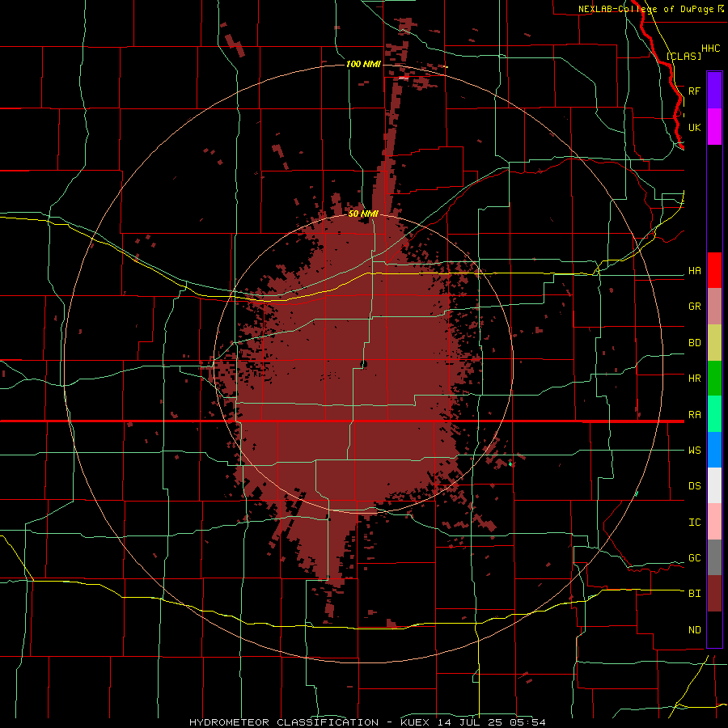The width and height of the screenshot is (728, 728).
Task: Click the HR legend label
Action: pos(694,379)
